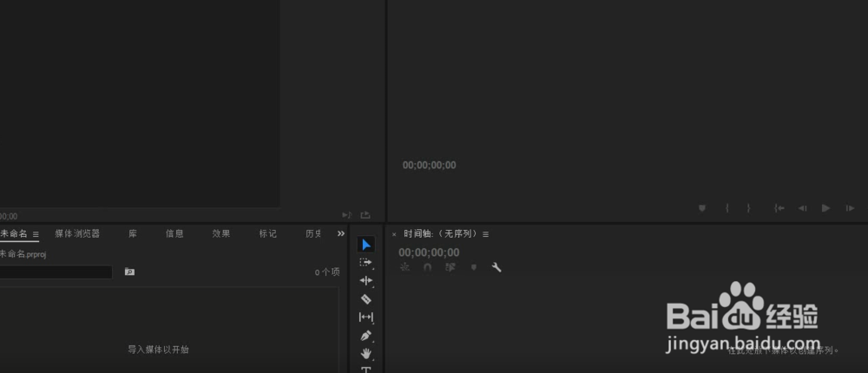868x373 pixels.
Task: Select the Hand tool
Action: [x=366, y=353]
